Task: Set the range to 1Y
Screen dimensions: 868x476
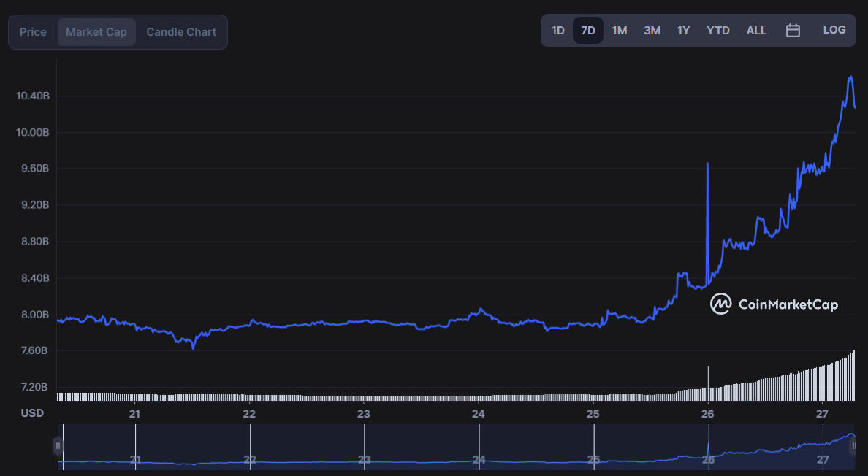Action: point(684,31)
